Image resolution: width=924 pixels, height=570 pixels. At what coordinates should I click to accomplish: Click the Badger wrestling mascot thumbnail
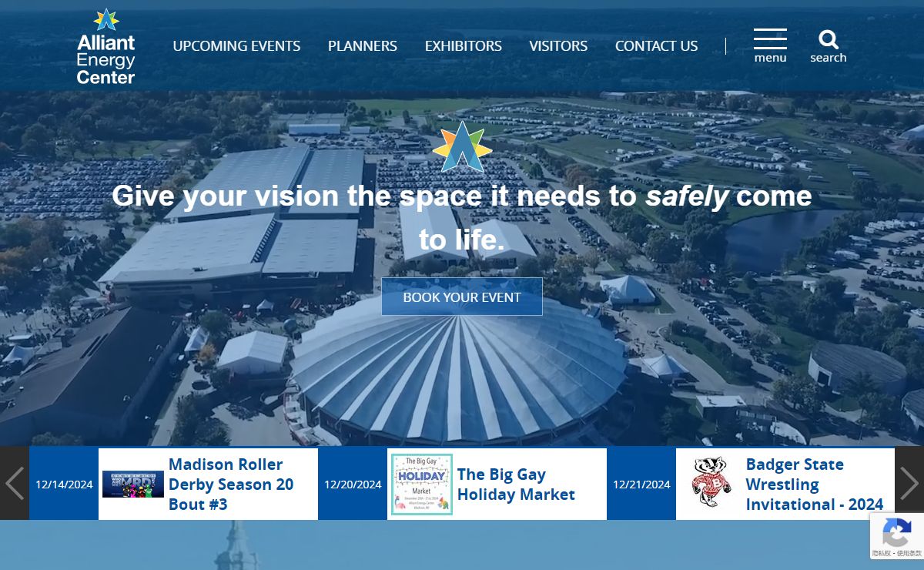pos(711,484)
